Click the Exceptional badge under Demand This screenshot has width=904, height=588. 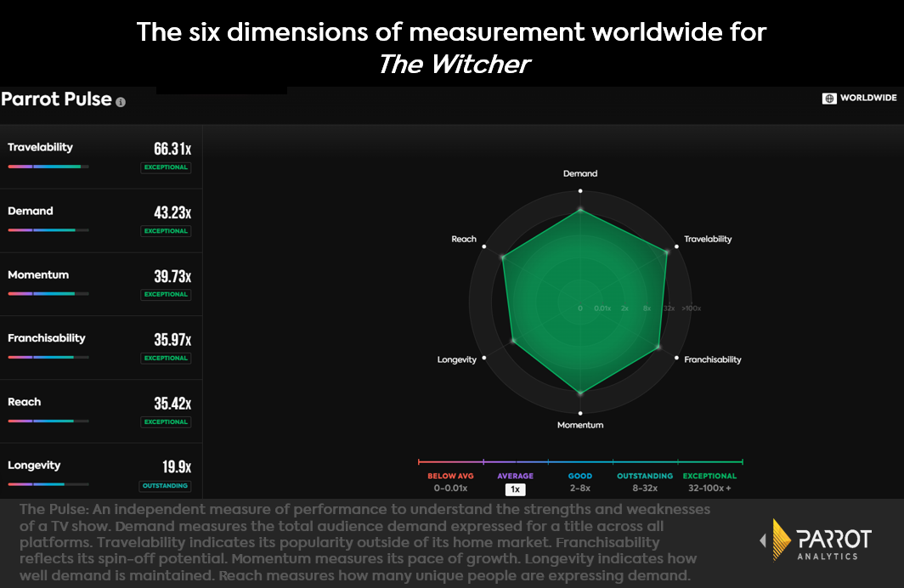(166, 231)
